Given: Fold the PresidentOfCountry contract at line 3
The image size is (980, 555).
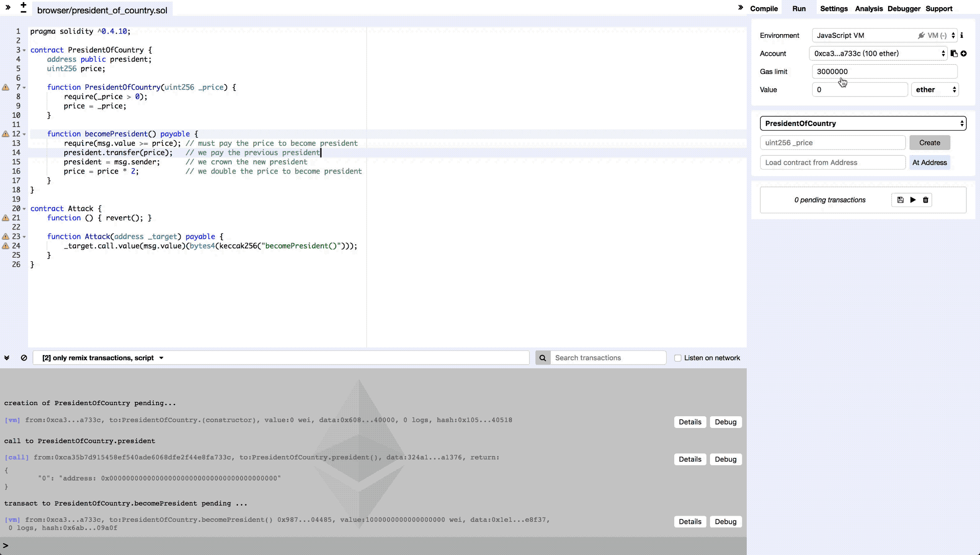Looking at the screenshot, I should (24, 51).
